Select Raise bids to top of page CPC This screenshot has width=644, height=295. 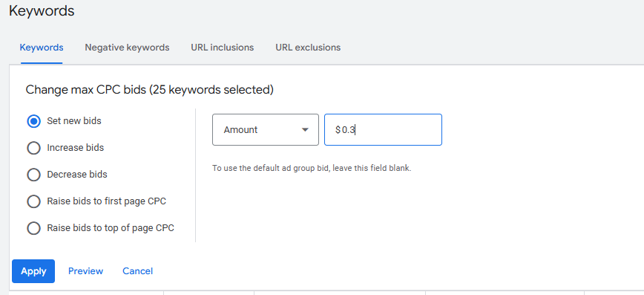tap(33, 228)
